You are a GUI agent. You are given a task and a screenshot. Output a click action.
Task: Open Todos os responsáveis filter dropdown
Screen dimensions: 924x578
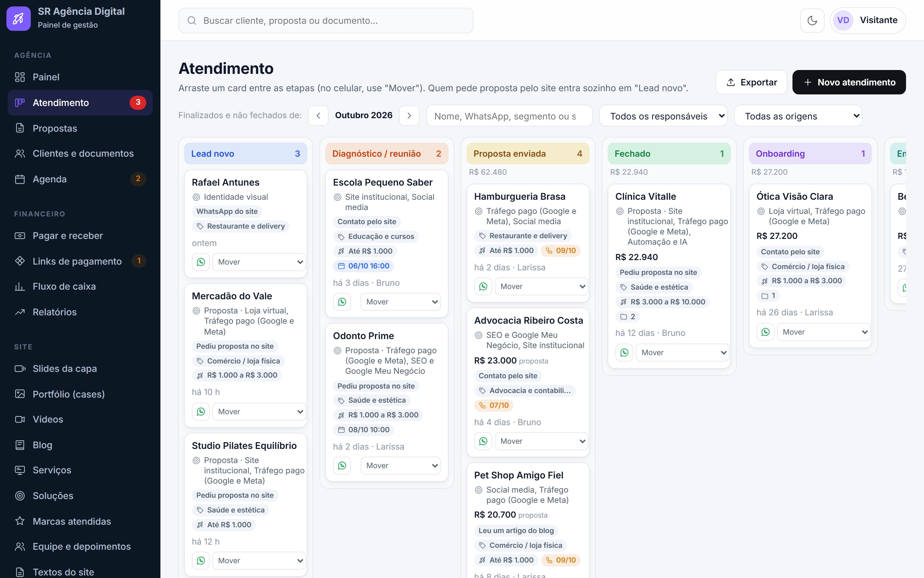pos(663,116)
